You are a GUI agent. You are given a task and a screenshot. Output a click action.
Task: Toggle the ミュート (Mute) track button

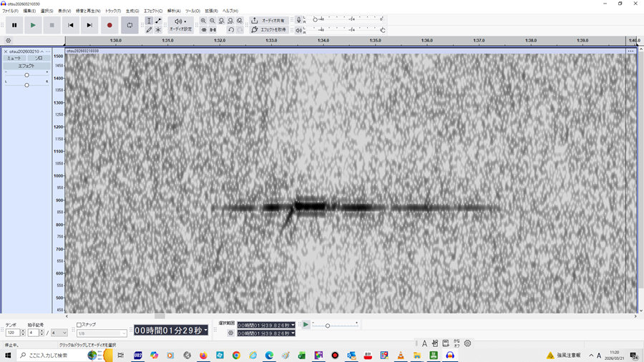(14, 58)
